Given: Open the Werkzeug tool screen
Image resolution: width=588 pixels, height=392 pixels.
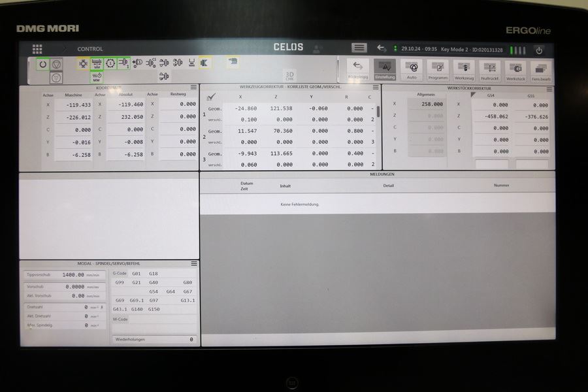Looking at the screenshot, I should [x=464, y=69].
